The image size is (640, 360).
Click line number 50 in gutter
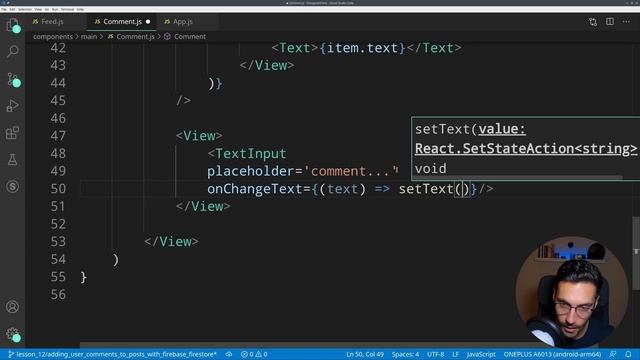pos(58,189)
